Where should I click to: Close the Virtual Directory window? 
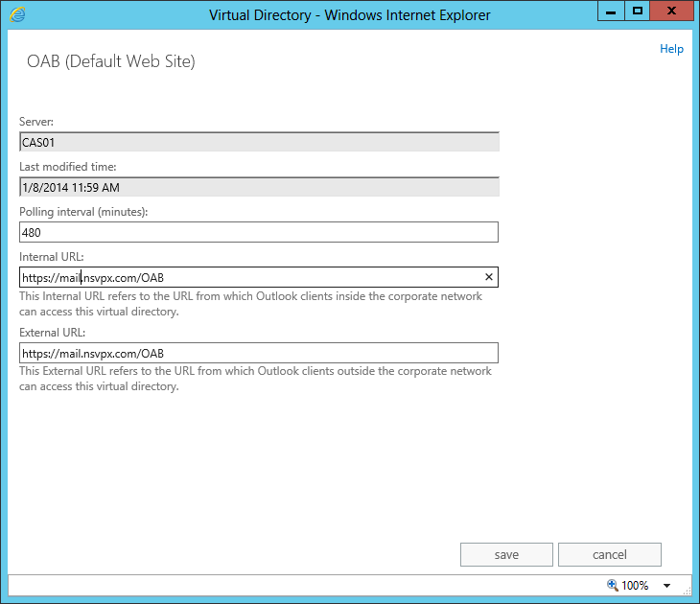click(x=672, y=11)
